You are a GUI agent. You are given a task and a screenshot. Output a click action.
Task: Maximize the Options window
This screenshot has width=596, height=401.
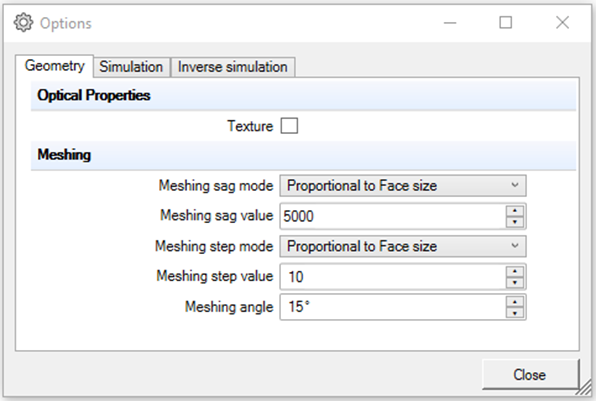coord(506,23)
